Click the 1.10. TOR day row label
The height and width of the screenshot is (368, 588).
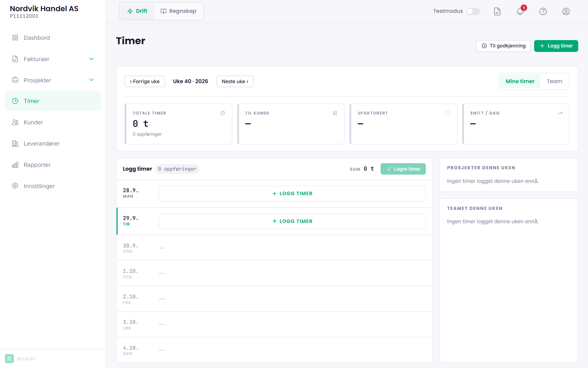(131, 274)
